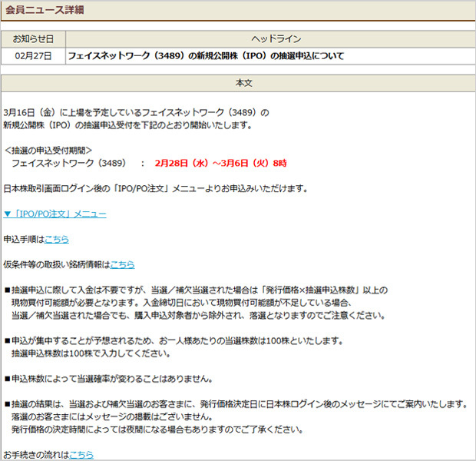
Task: Click the bullet starting 申込が集中することが予想されるため
Action: [x=174, y=340]
